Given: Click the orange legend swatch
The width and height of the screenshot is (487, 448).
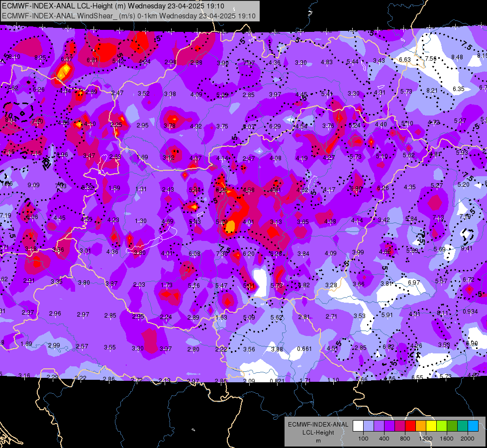Looking at the screenshot, I should [x=421, y=426].
